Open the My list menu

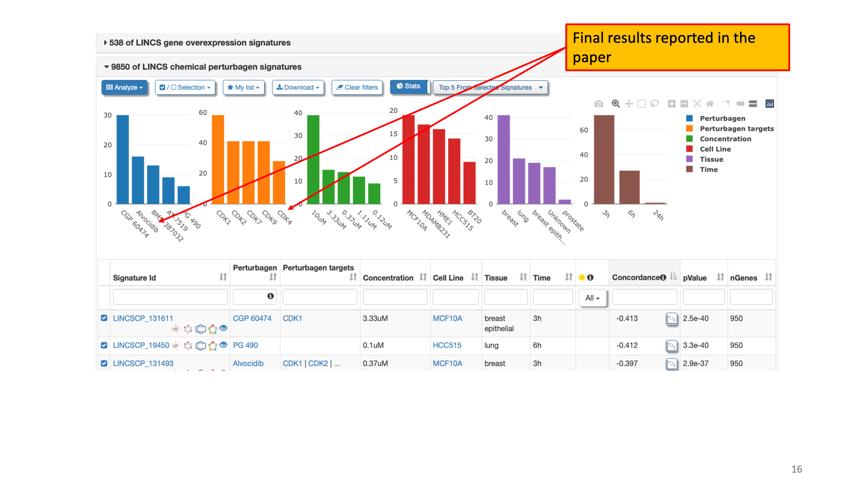click(244, 88)
